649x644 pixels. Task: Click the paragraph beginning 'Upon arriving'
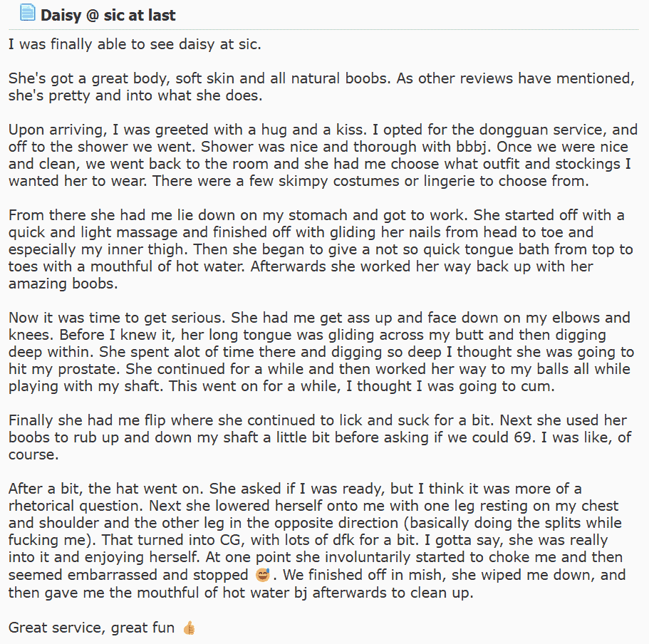[x=323, y=155]
